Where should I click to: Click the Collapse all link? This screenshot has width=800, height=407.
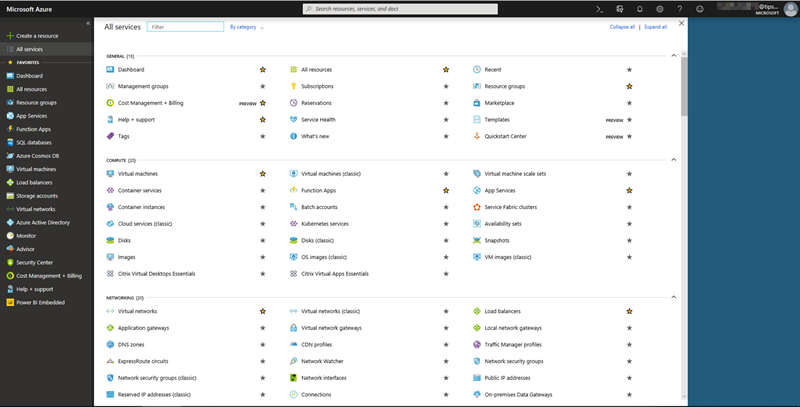pos(622,27)
